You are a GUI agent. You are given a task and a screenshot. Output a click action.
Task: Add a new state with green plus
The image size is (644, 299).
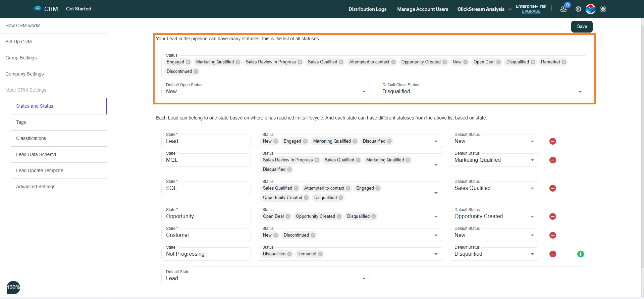tap(581, 254)
